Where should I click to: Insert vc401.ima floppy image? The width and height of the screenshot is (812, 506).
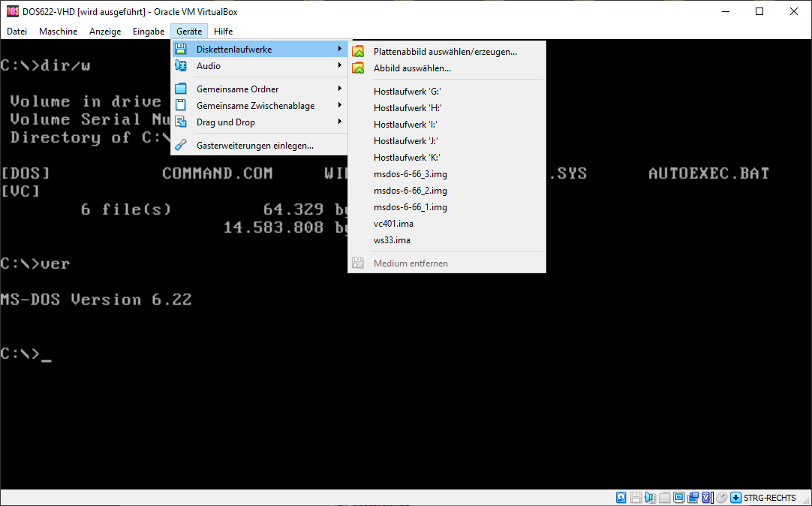pyautogui.click(x=447, y=224)
